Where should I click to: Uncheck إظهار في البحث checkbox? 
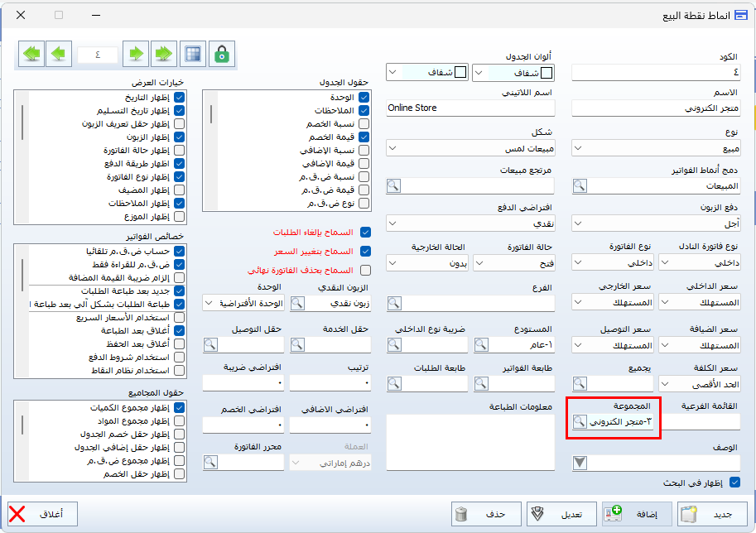coord(733,483)
